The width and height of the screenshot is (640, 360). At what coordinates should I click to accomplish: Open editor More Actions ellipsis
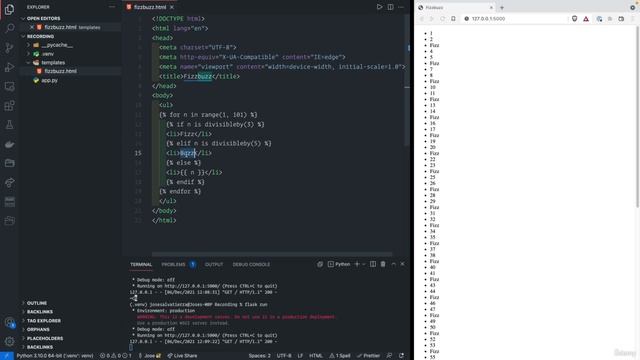coord(401,7)
